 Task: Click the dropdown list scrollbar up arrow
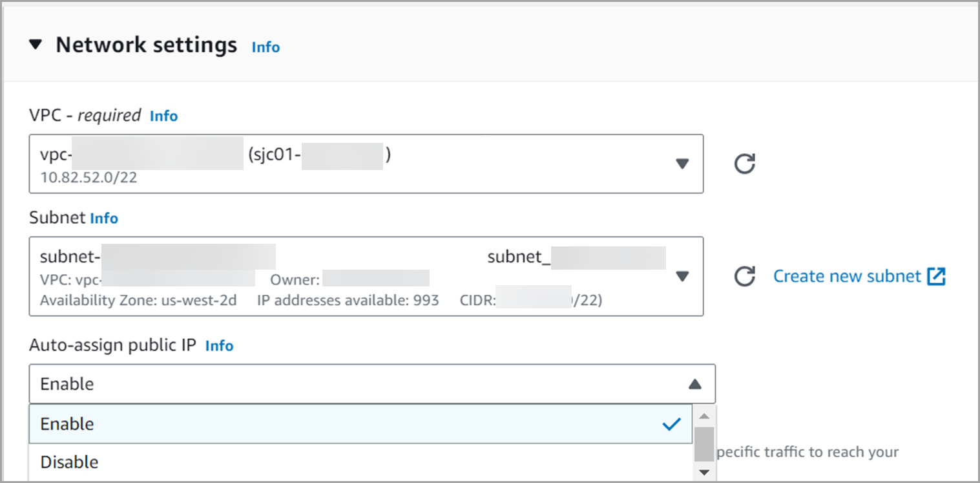pos(704,416)
